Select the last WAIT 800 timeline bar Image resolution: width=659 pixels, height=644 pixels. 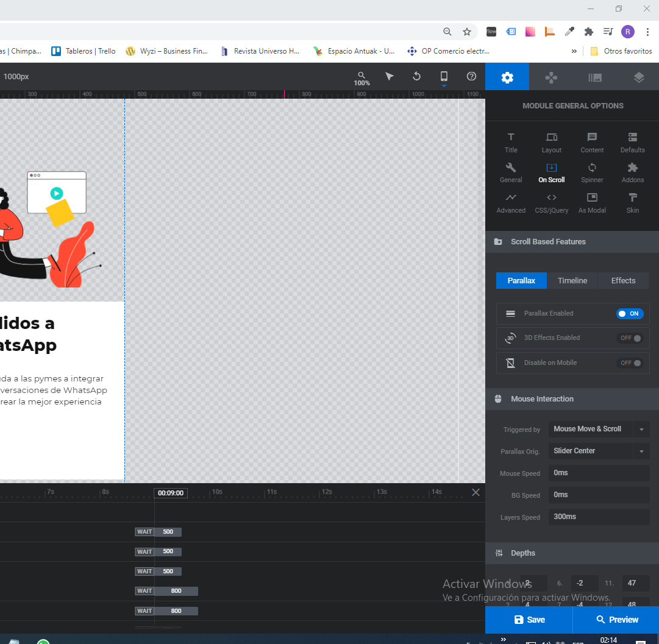coord(166,611)
